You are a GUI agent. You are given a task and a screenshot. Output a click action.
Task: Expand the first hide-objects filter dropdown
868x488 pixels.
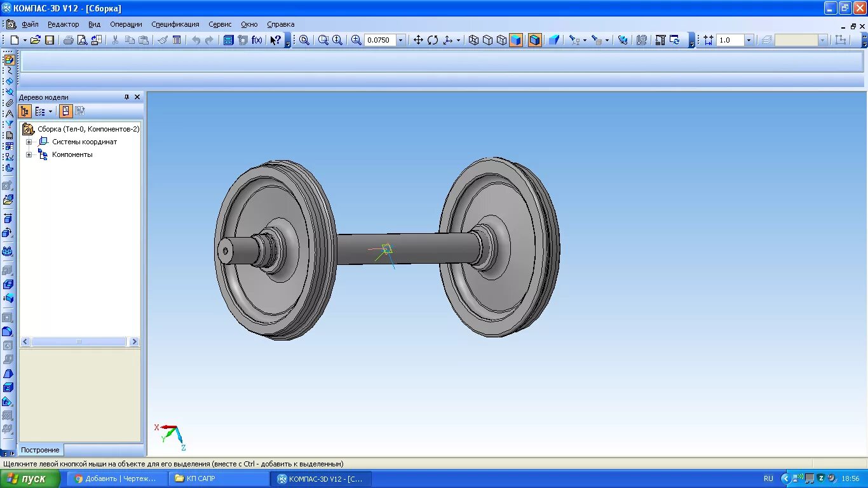tap(585, 40)
